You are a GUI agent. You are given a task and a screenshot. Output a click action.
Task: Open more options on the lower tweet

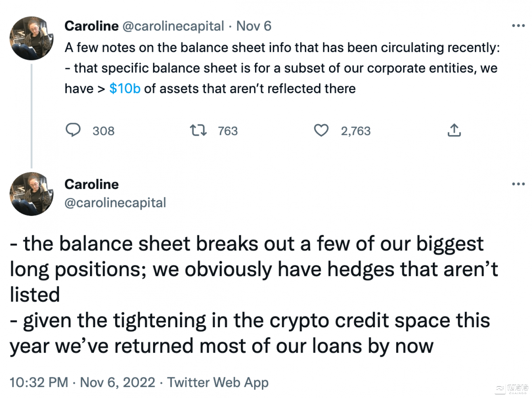(518, 184)
